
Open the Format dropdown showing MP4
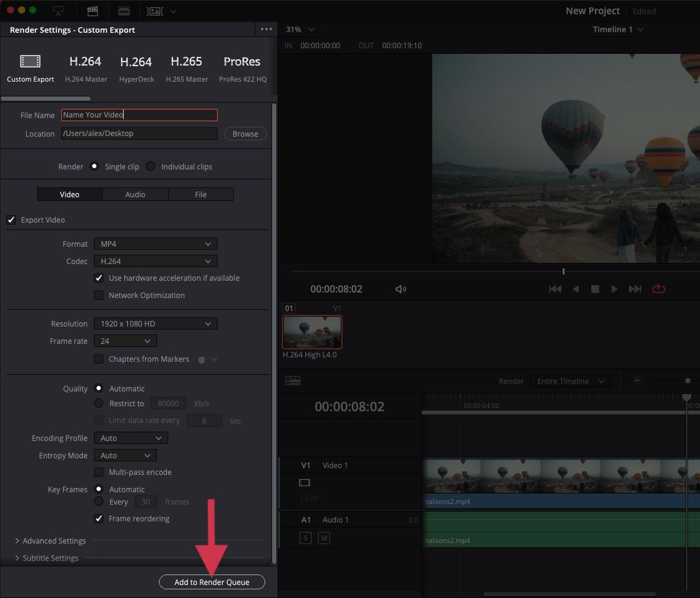click(155, 244)
